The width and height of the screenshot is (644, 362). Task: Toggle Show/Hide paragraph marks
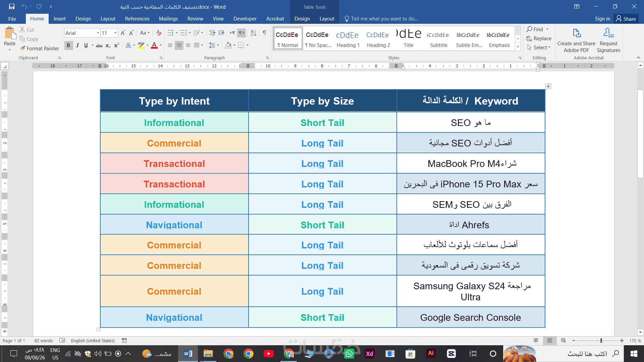click(265, 33)
